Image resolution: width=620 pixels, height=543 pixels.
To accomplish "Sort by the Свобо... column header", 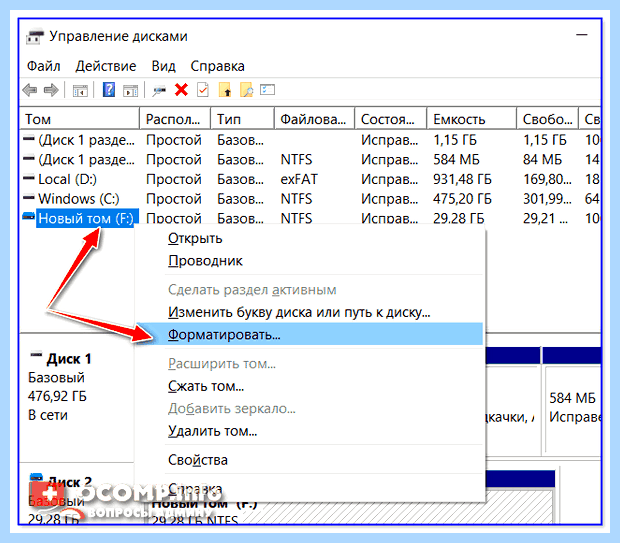I will [547, 119].
